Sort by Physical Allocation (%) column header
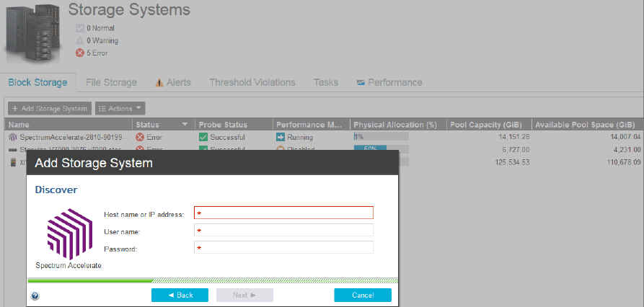The image size is (644, 307). tap(398, 125)
